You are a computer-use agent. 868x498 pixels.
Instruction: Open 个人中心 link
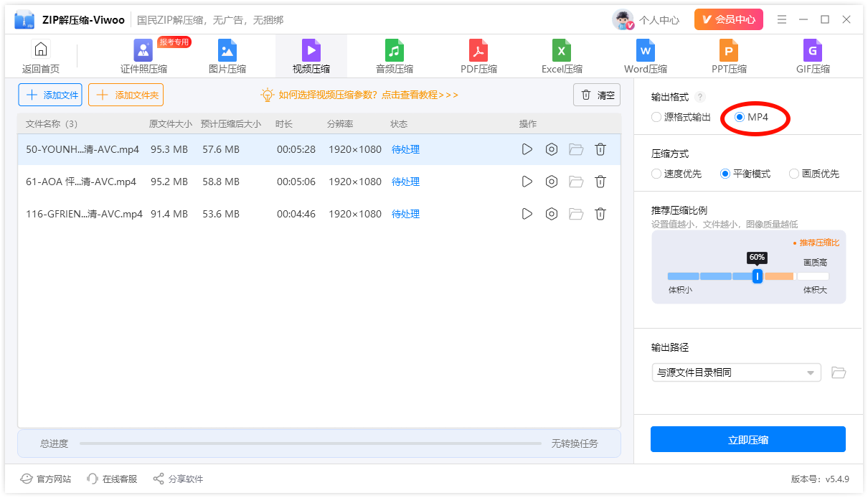[659, 20]
